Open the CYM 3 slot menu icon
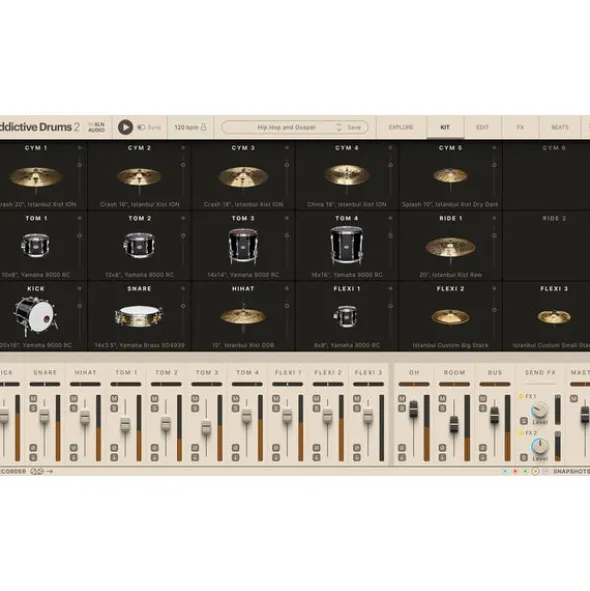The width and height of the screenshot is (590, 591). tap(287, 148)
